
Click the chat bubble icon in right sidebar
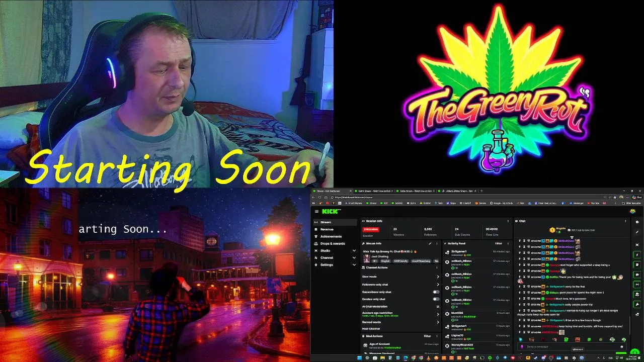pyautogui.click(x=637, y=275)
